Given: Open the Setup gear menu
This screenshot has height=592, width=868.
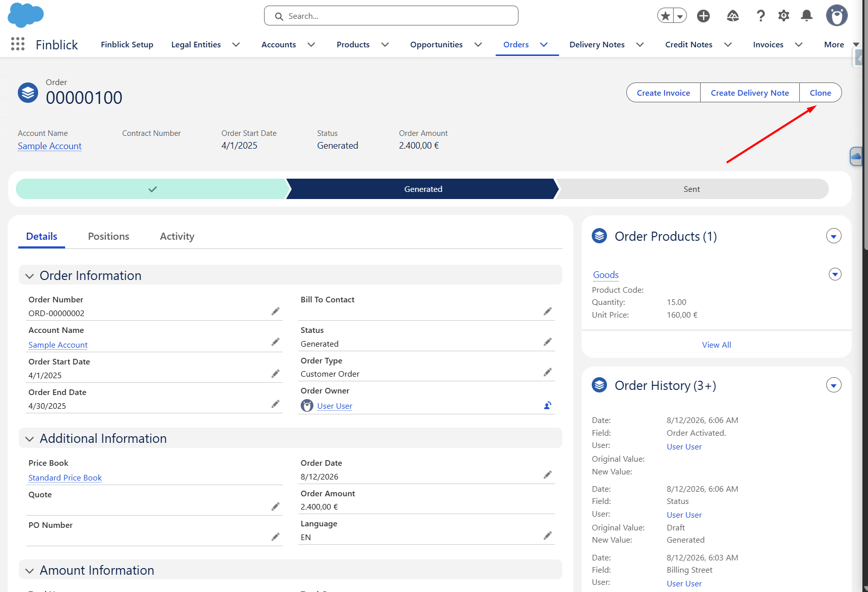Looking at the screenshot, I should point(784,16).
